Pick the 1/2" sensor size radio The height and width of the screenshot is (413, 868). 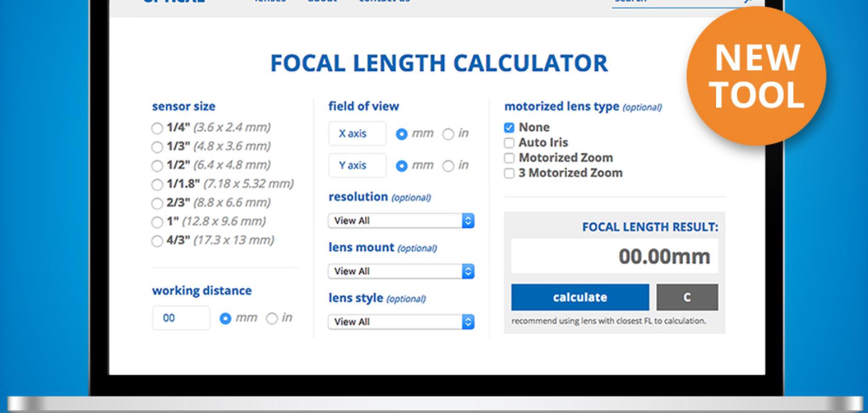(x=157, y=166)
